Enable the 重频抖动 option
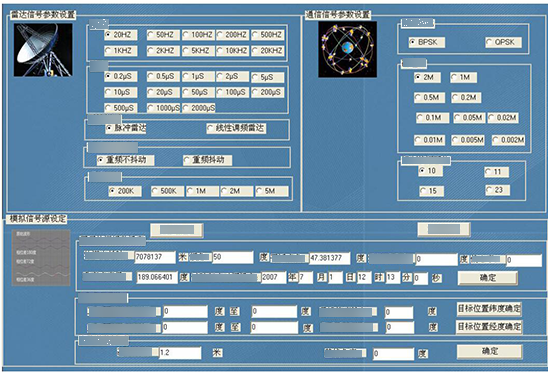This screenshot has height=372, width=548. pyautogui.click(x=207, y=160)
